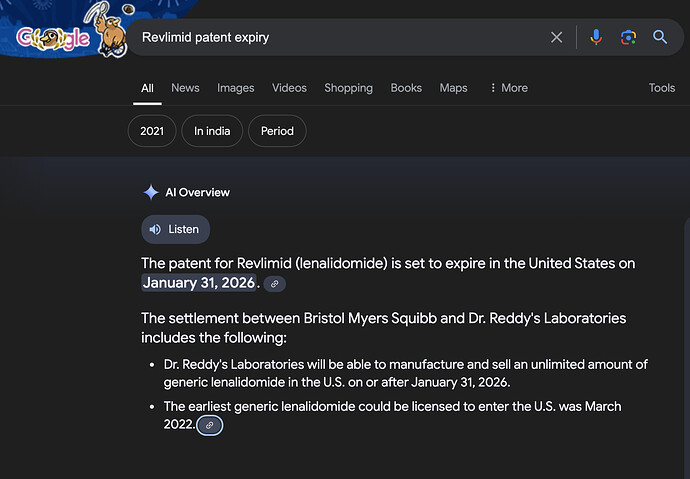The image size is (690, 479).
Task: Select the 2021 suggestion chip
Action: (x=152, y=131)
